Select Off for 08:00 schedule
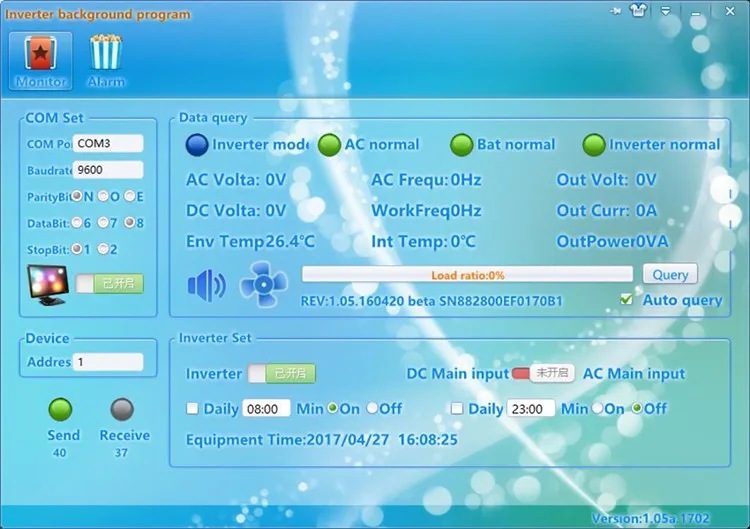The height and width of the screenshot is (529, 750). point(372,408)
